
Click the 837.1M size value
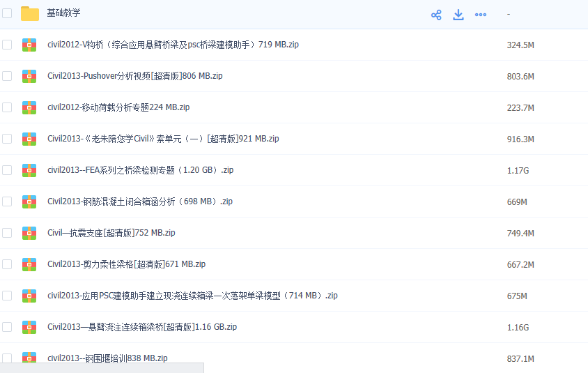pos(520,359)
